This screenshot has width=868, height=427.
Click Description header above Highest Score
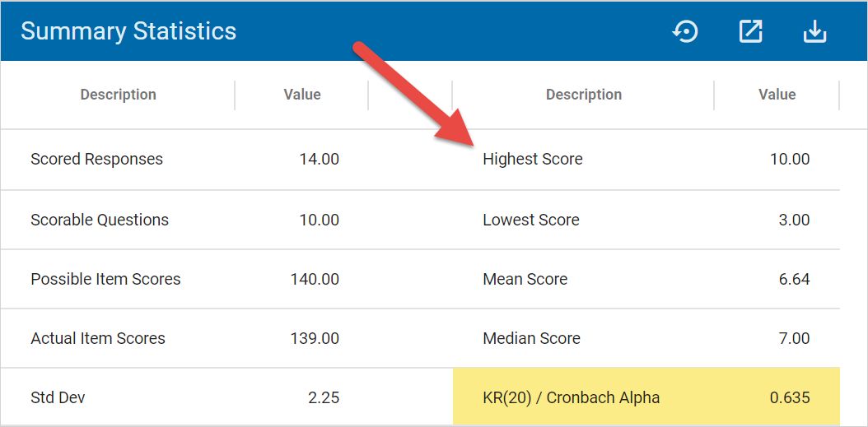pyautogui.click(x=583, y=95)
